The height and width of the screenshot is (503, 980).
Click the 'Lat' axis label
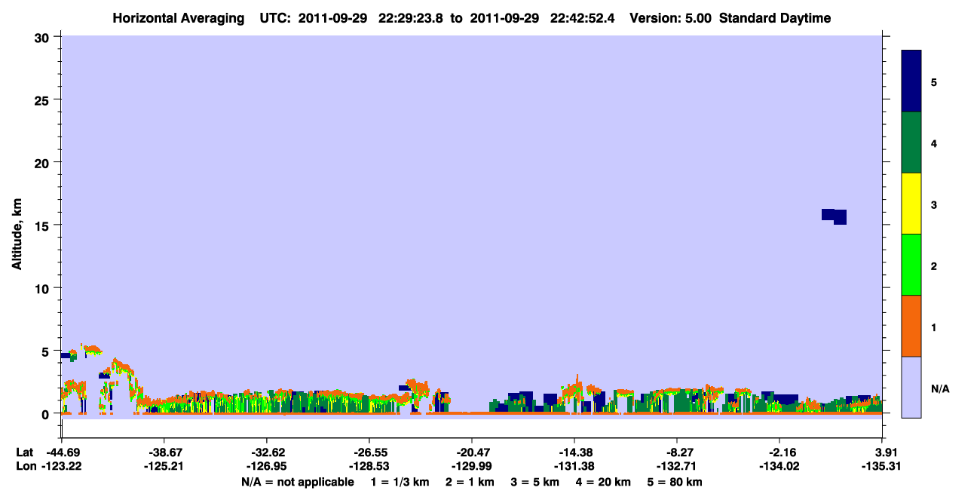(24, 452)
